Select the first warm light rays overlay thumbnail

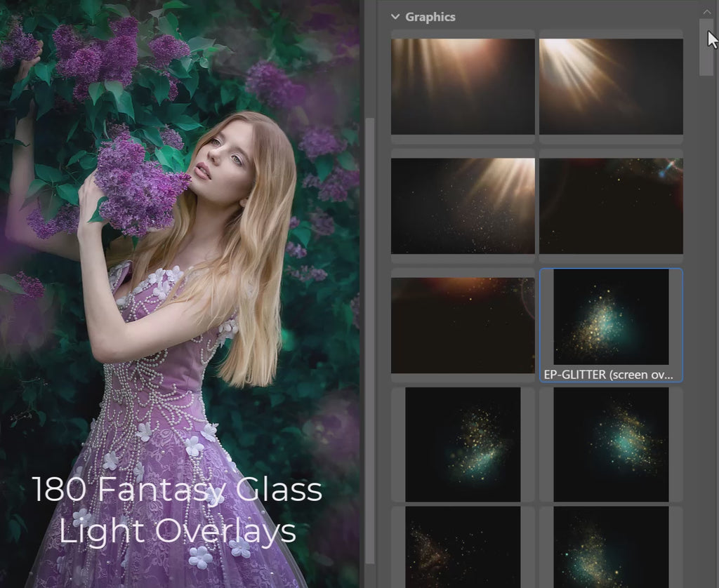tap(463, 86)
